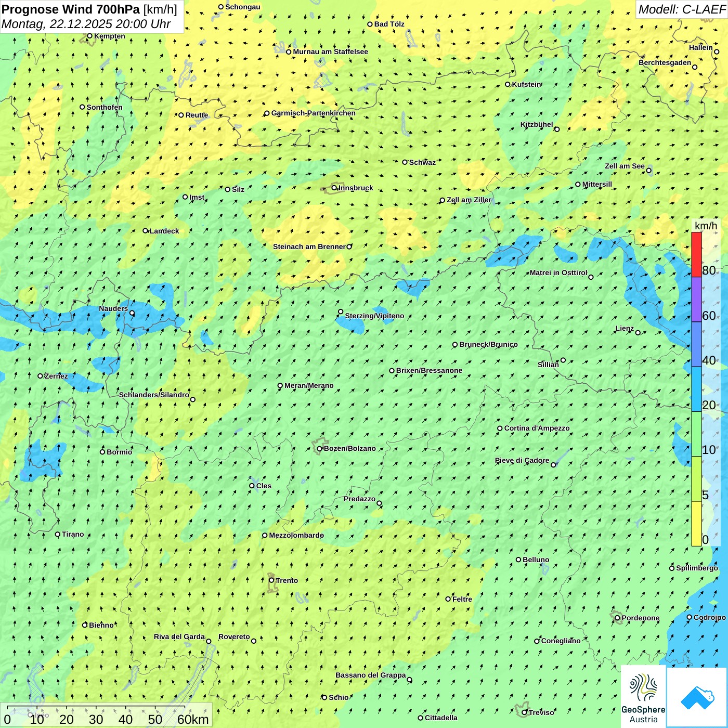Pick the red legend color above 80
Viewport: 728px width, 728px height.
(x=696, y=254)
